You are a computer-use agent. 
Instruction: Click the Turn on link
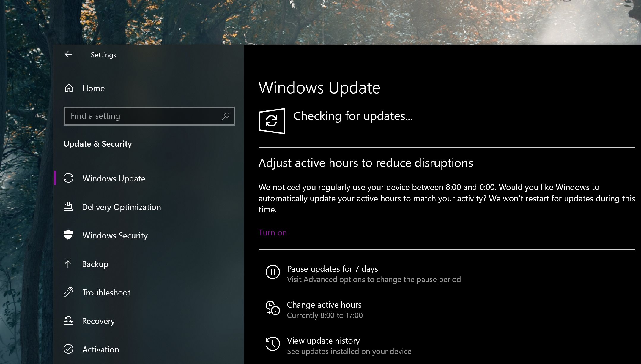click(x=273, y=232)
